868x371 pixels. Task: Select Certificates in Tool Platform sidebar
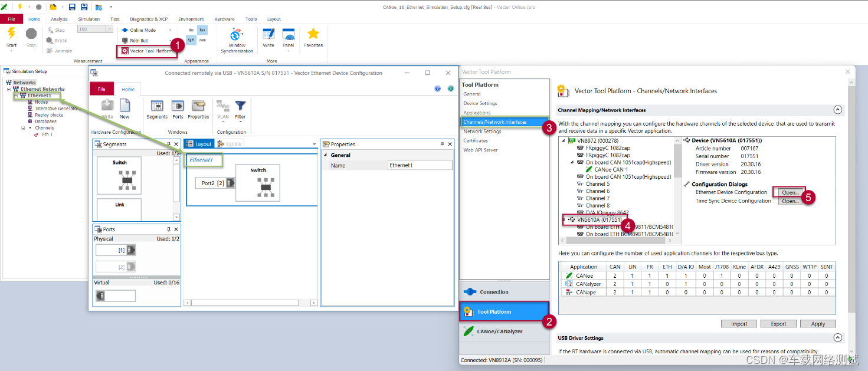476,140
